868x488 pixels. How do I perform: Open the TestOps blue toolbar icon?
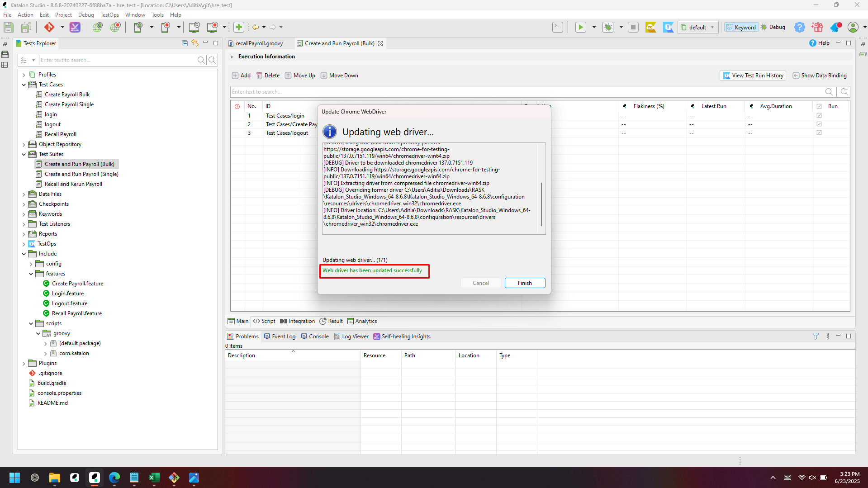[x=669, y=27]
